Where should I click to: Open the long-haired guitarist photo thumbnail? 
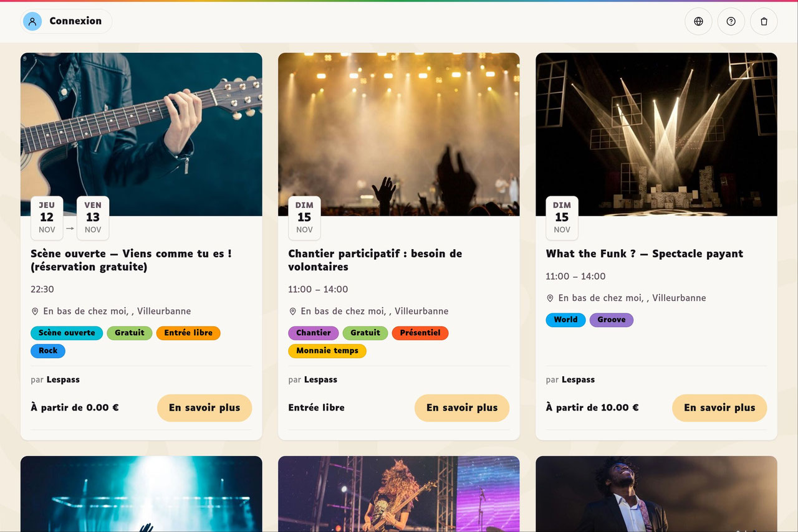pyautogui.click(x=399, y=494)
